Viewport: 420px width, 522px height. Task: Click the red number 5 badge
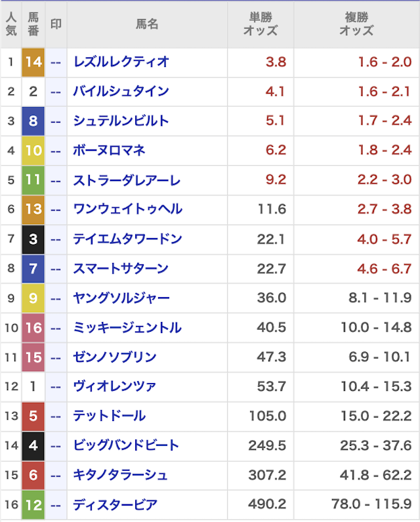click(33, 416)
